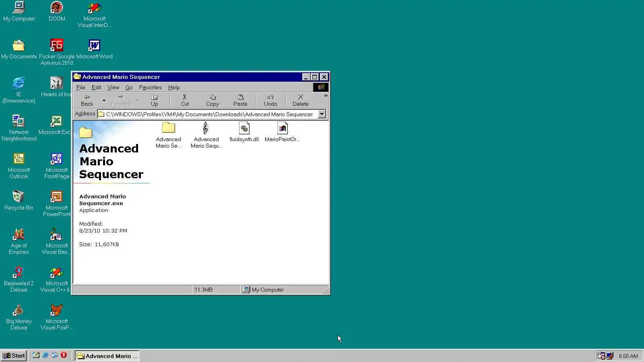The width and height of the screenshot is (644, 362).
Task: Open the View menu
Action: (x=113, y=87)
